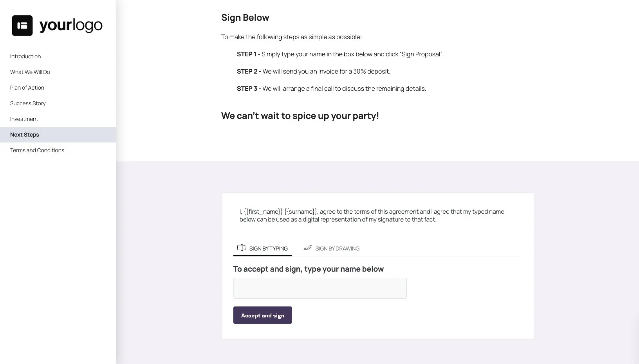Click the Sign Below heading
This screenshot has height=364, width=639.
point(245,17)
